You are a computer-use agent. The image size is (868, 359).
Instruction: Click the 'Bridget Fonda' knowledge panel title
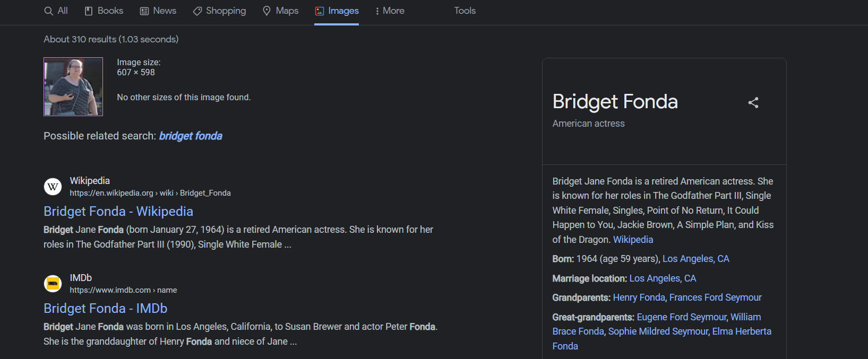tap(615, 101)
